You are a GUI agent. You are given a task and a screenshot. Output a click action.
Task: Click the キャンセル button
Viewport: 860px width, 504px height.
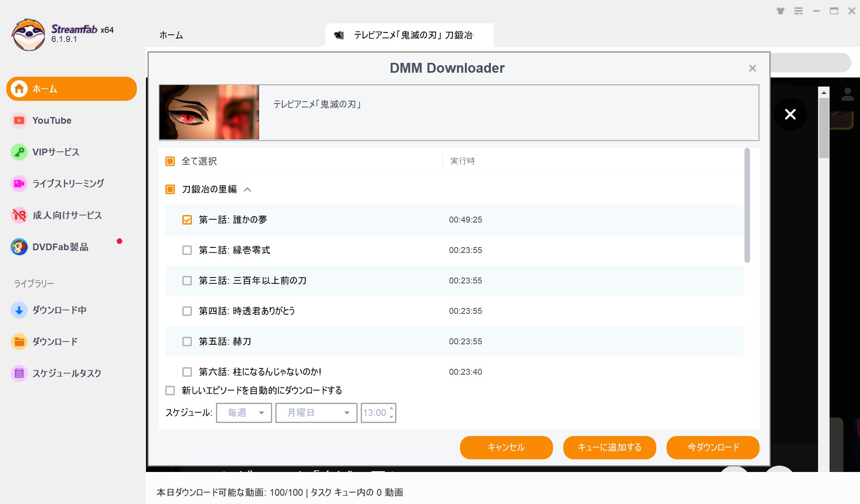pos(506,447)
